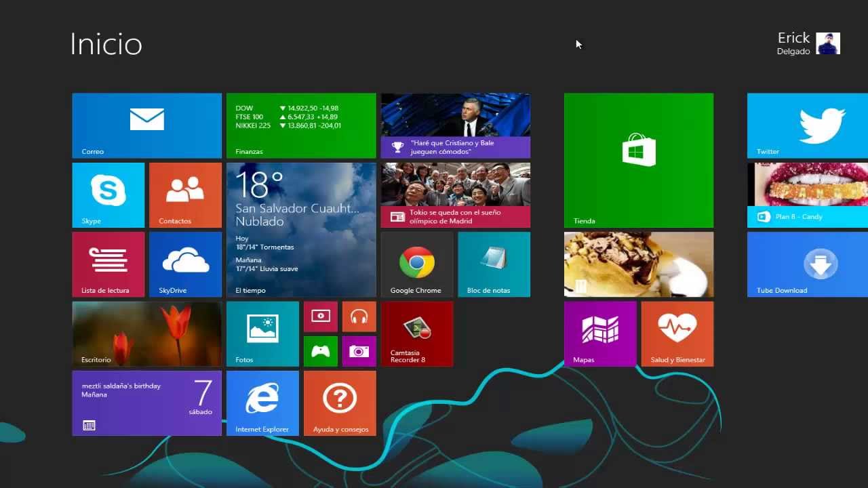Open the small Games controller tile
Image resolution: width=868 pixels, height=488 pixels.
(321, 351)
